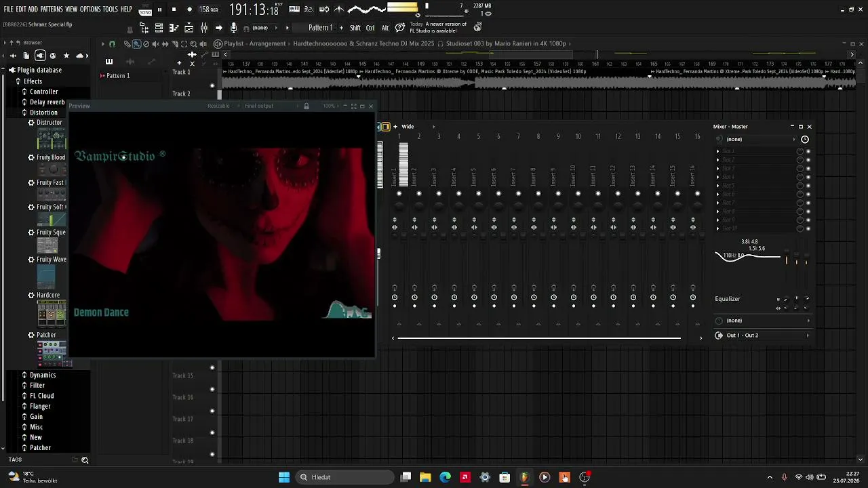Toggle typing keyboard to piano icon
The height and width of the screenshot is (488, 868).
tap(294, 9)
